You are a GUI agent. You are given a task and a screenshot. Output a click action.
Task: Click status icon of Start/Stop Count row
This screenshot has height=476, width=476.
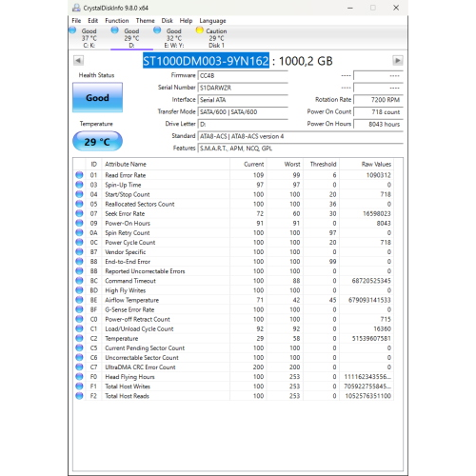pyautogui.click(x=79, y=194)
